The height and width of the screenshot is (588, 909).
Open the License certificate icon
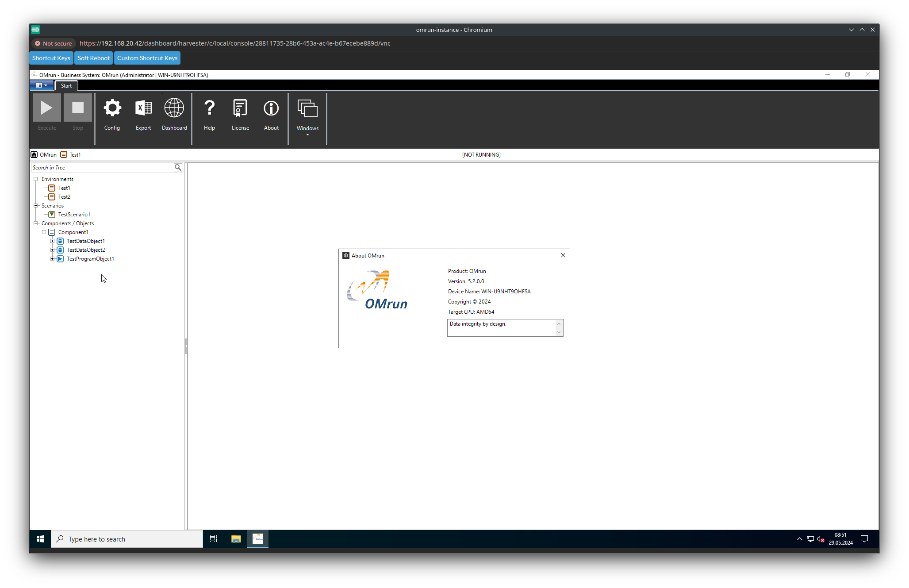240,108
